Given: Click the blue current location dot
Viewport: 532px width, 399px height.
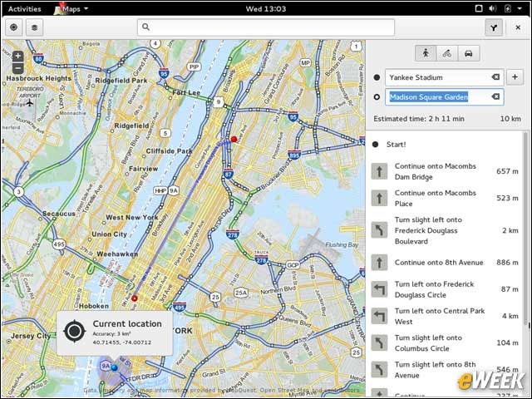Looking at the screenshot, I should (115, 367).
